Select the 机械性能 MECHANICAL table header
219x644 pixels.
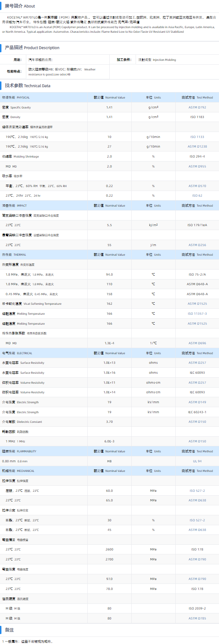pos(18,471)
